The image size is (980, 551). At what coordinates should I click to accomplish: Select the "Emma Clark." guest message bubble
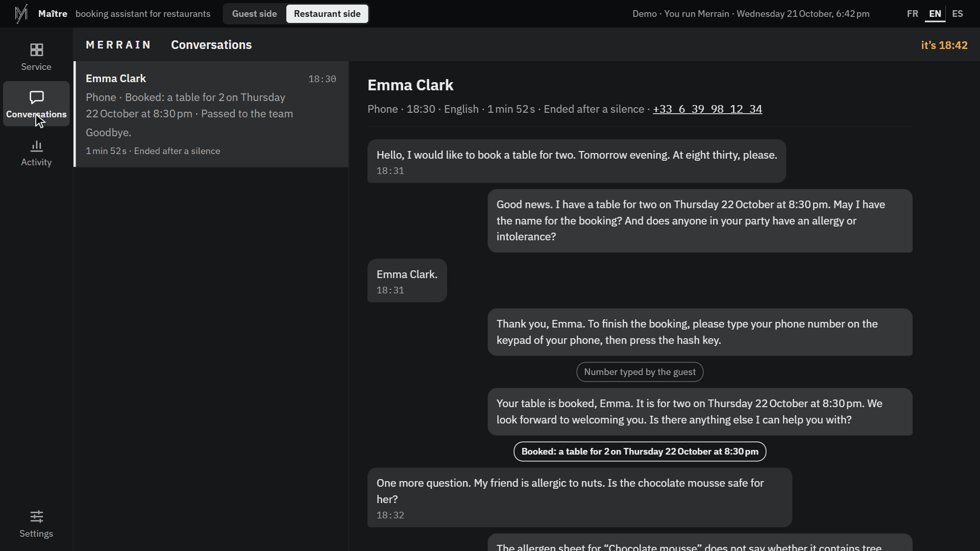point(407,281)
